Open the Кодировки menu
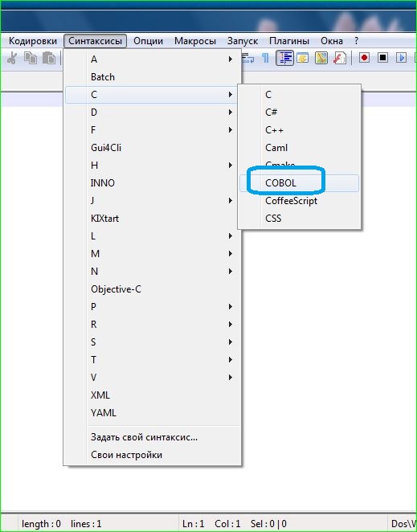Viewport: 417px width, 532px height. 33,41
